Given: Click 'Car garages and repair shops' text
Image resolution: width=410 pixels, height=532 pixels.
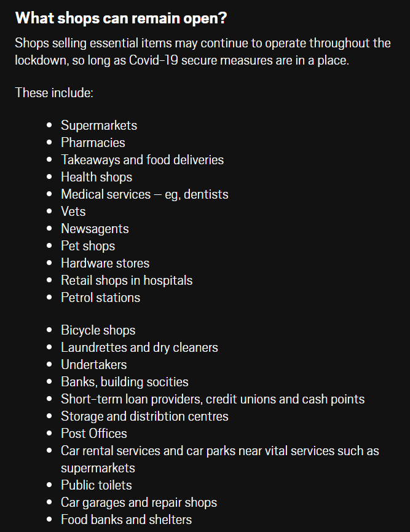Looking at the screenshot, I should click(139, 502).
